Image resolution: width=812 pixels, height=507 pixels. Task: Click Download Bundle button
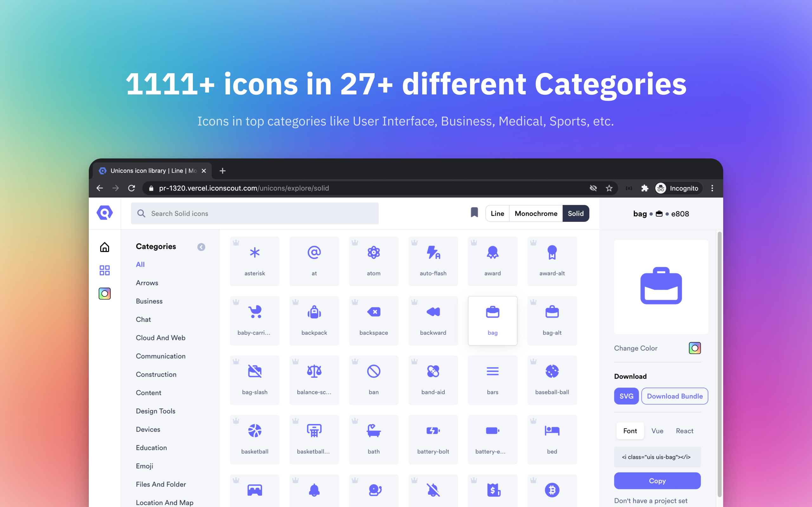point(675,396)
